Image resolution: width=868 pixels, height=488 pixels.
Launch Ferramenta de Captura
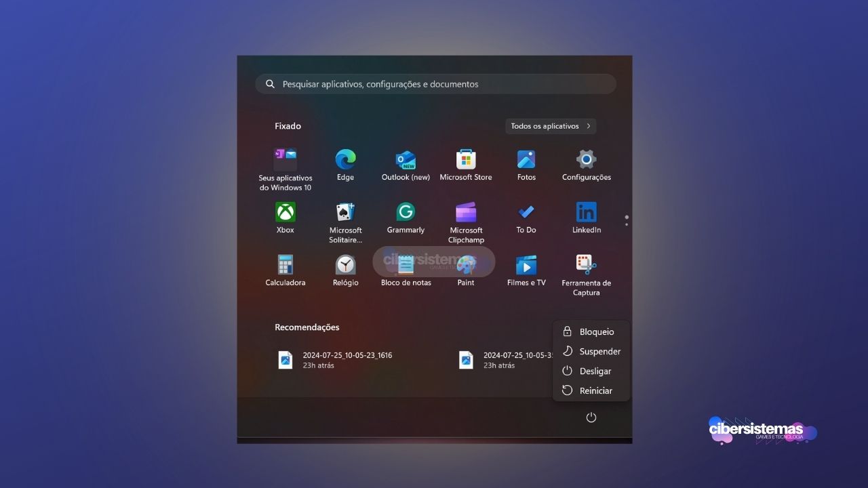587,276
